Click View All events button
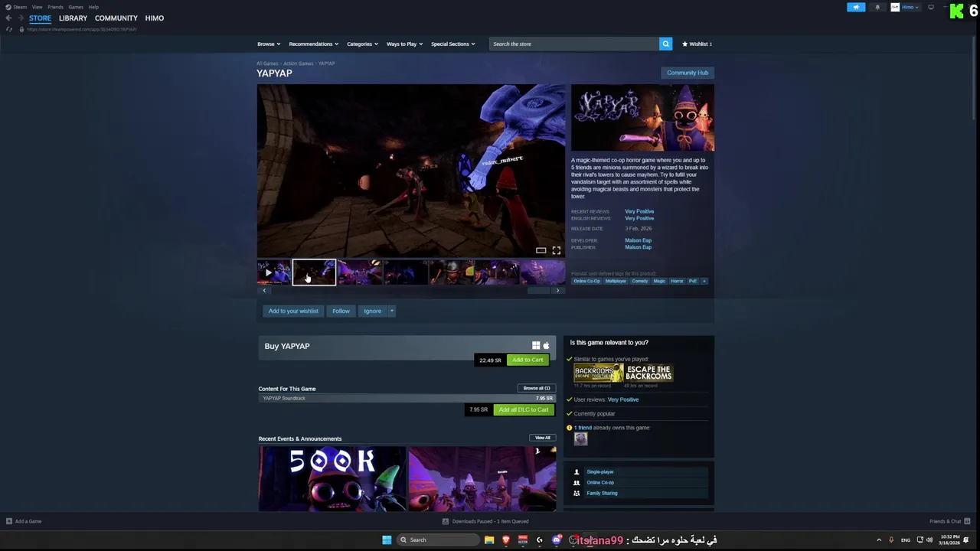980x551 pixels. (543, 438)
